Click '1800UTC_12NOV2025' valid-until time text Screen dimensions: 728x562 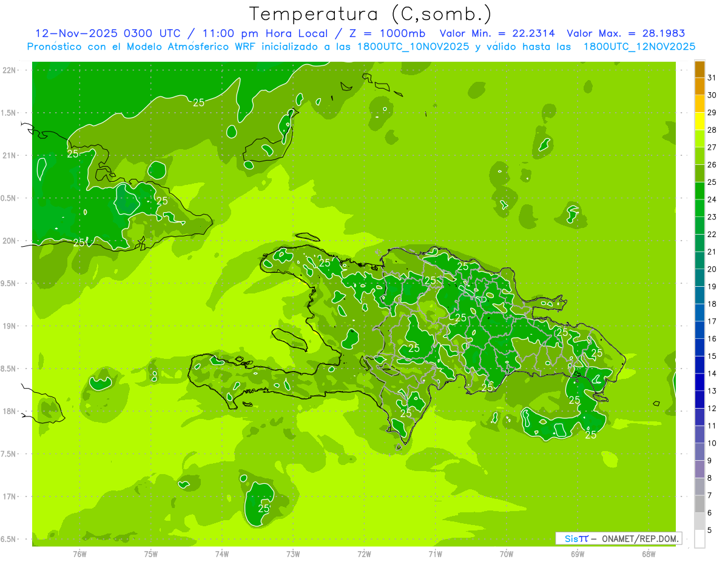click(639, 47)
